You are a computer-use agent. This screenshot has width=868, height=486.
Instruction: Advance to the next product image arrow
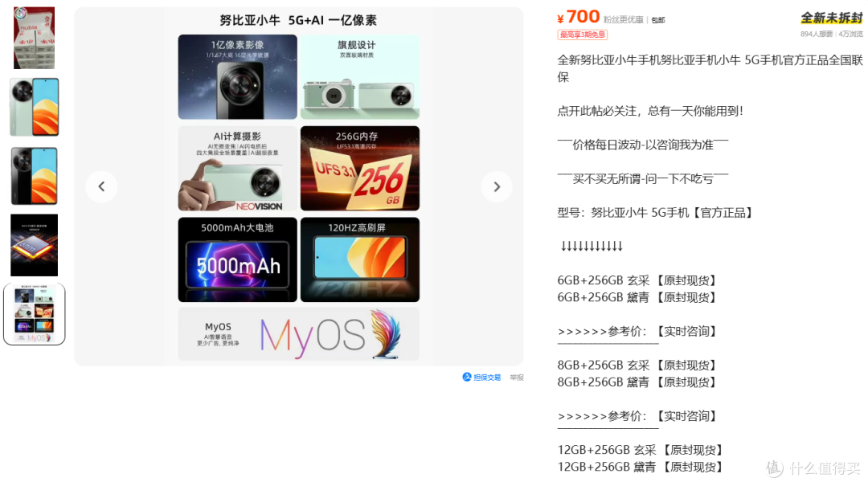pos(497,186)
